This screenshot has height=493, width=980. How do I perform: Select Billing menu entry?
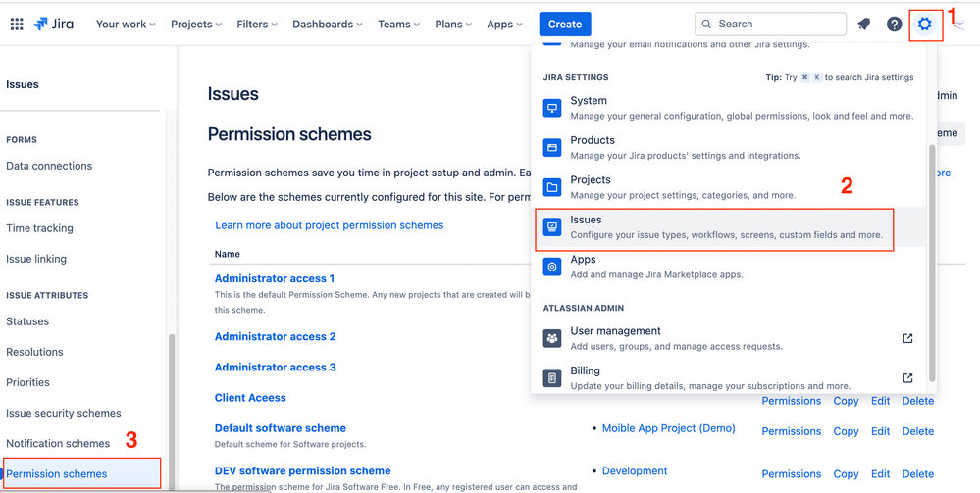pos(729,378)
